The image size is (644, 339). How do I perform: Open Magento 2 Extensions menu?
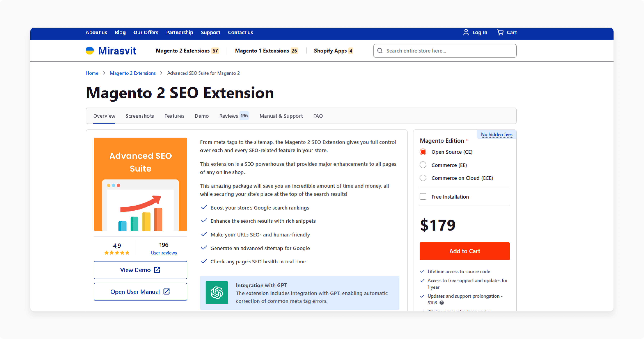(187, 51)
